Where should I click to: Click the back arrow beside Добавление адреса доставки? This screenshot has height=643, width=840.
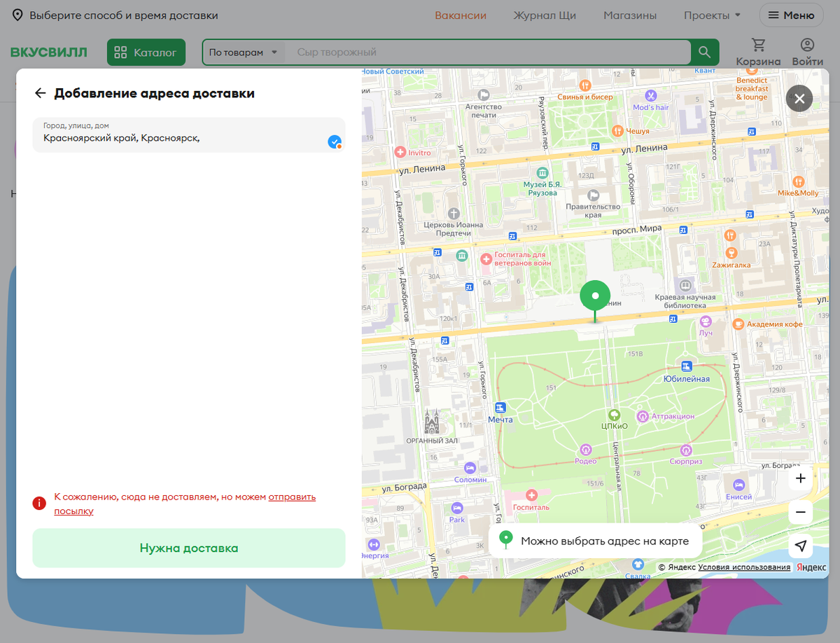click(x=41, y=93)
